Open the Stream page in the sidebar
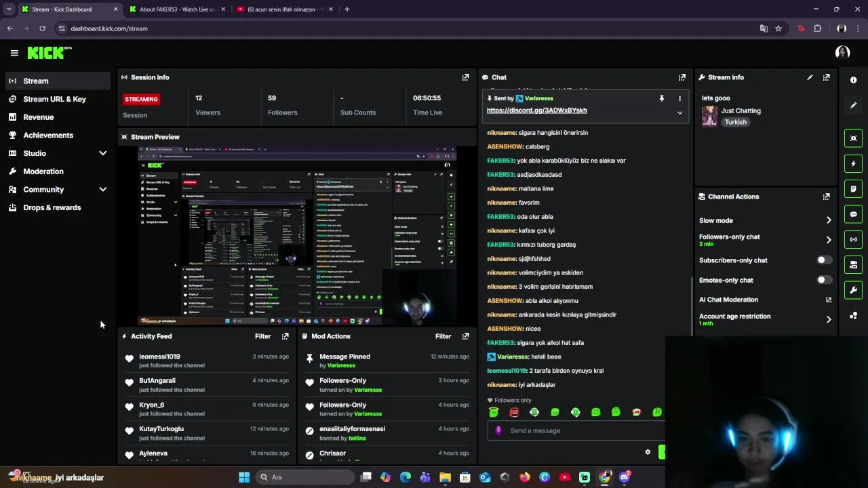 (x=58, y=81)
